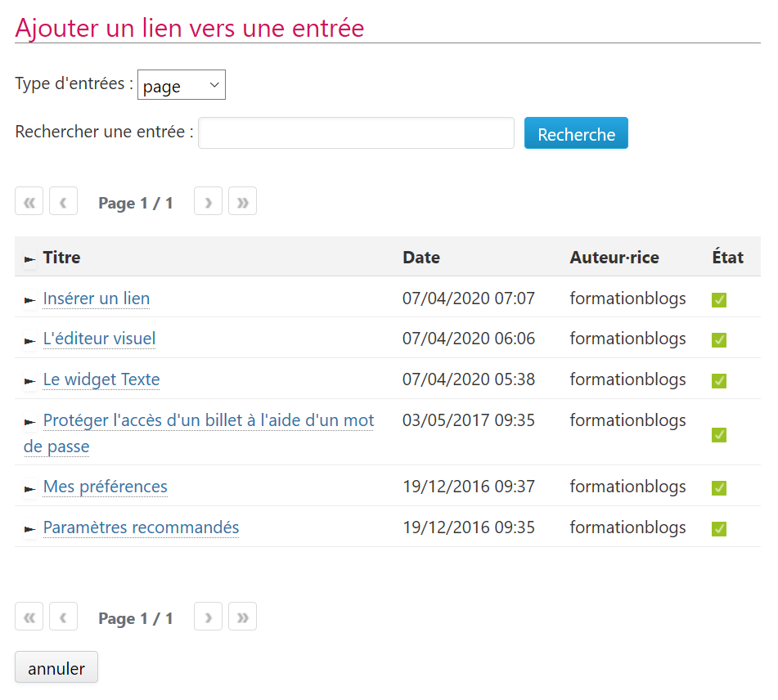Click green status check for 'Mes préférences'
This screenshot has width=778, height=700.
pos(719,488)
